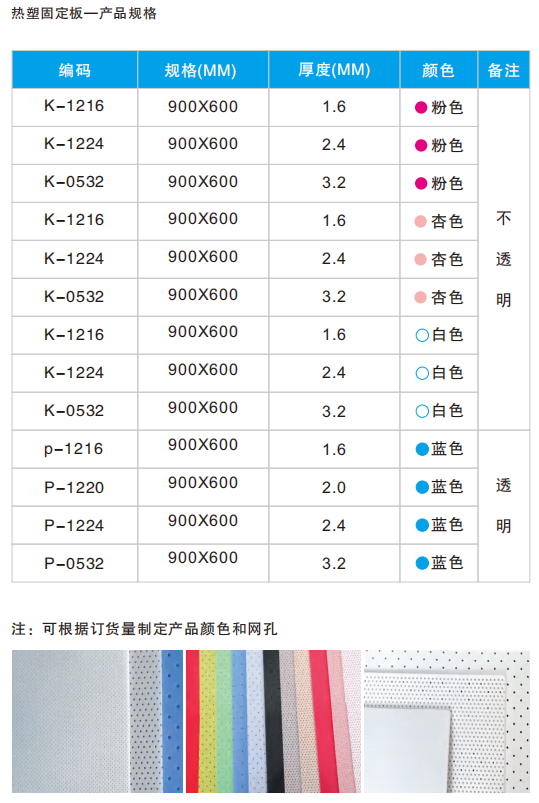Select the P-1224 code cell
This screenshot has height=803, width=539.
click(x=75, y=525)
